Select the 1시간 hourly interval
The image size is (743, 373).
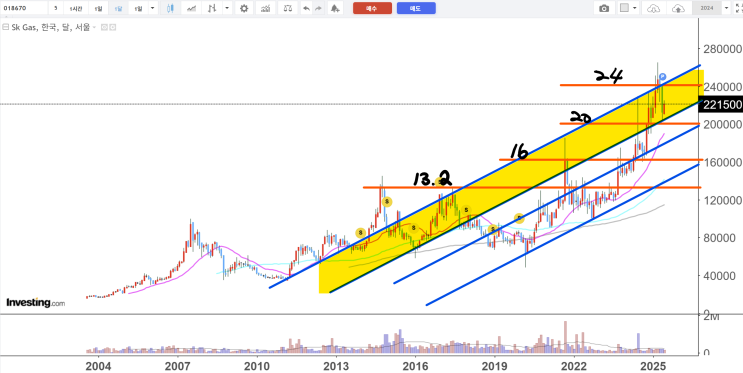pyautogui.click(x=76, y=8)
